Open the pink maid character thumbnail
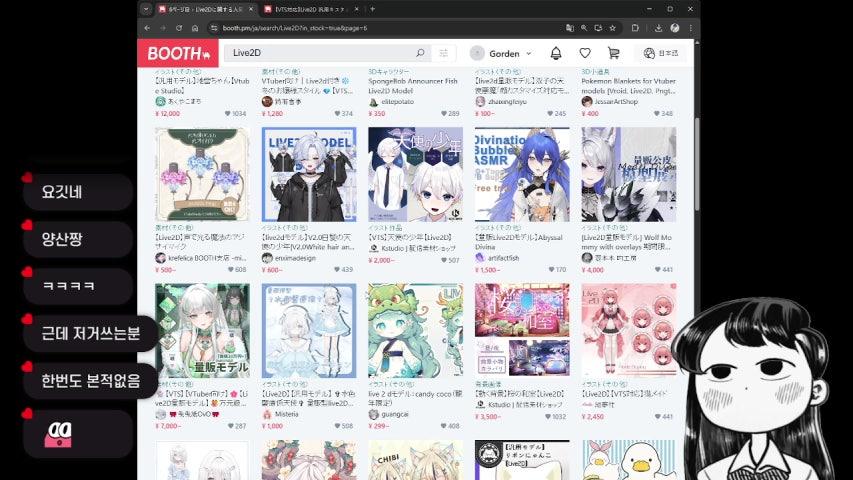 tap(629, 330)
